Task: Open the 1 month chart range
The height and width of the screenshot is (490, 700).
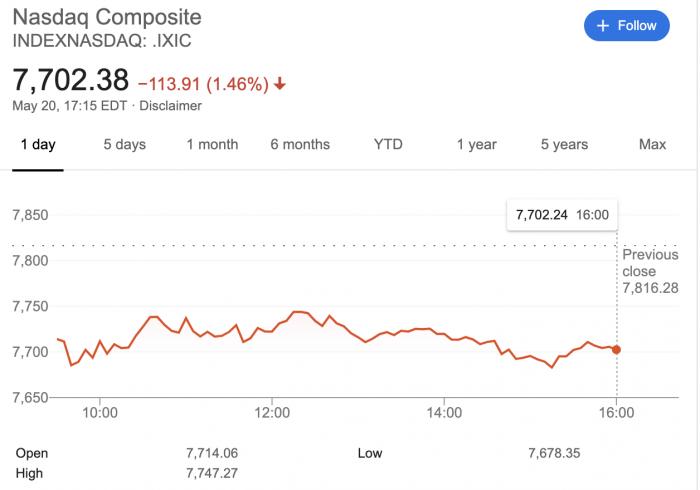Action: [x=212, y=145]
